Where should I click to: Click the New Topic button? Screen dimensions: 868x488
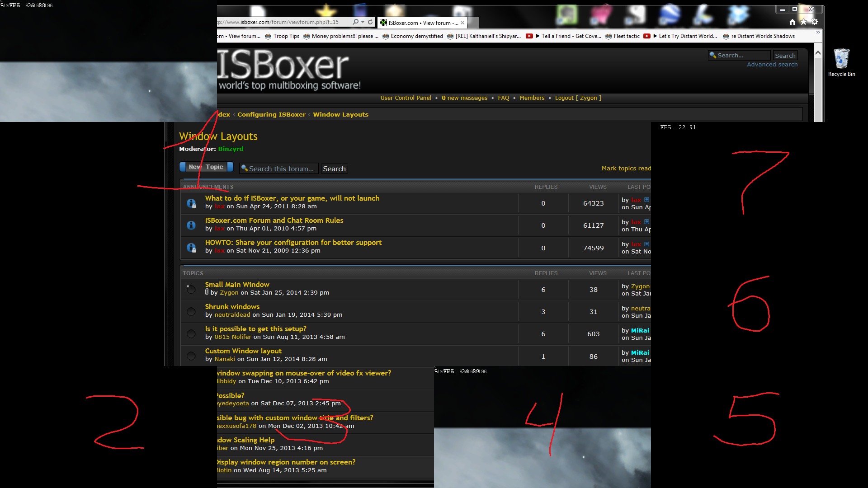point(206,167)
